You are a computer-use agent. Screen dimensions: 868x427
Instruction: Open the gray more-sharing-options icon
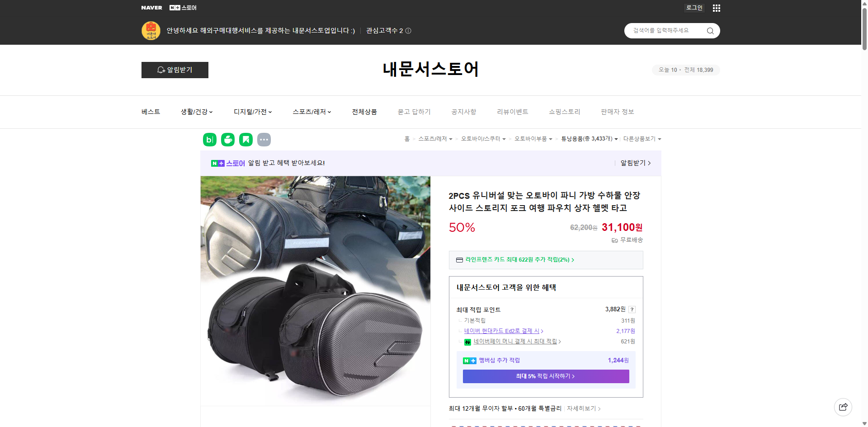(264, 139)
